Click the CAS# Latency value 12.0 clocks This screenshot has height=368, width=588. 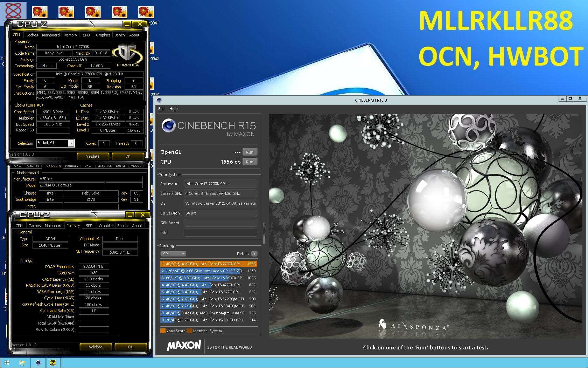click(x=94, y=279)
